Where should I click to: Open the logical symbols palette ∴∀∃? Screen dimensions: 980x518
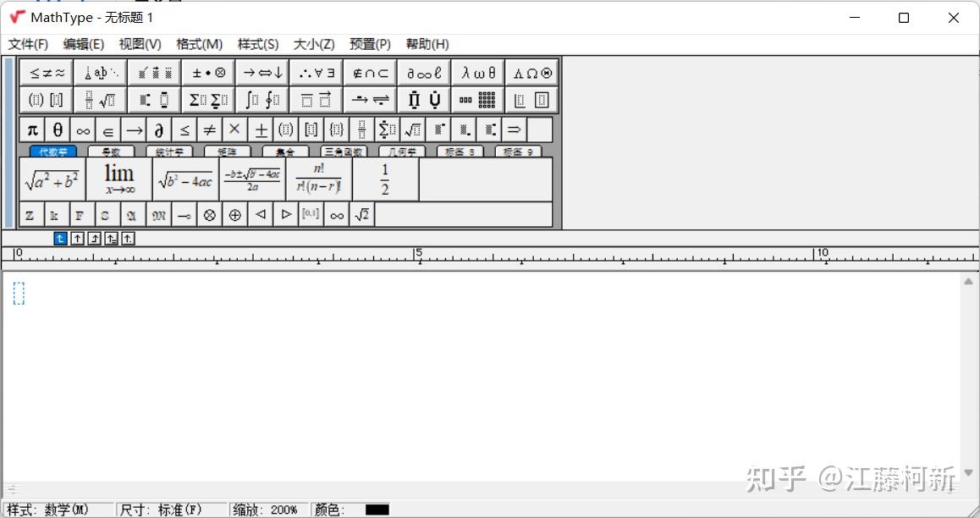(317, 73)
